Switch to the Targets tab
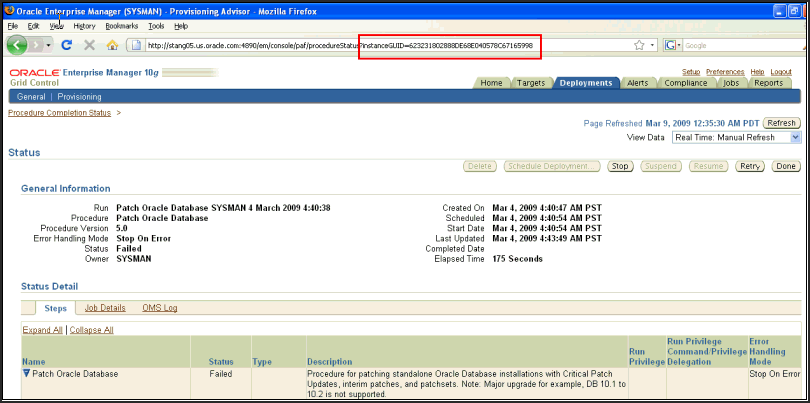The height and width of the screenshot is (403, 810). pyautogui.click(x=531, y=83)
